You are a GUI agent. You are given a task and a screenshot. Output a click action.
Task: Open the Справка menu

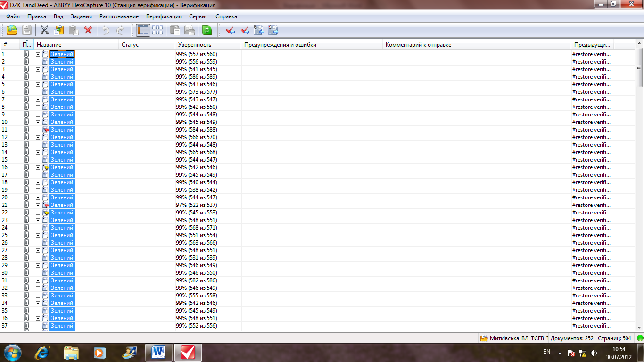[226, 16]
